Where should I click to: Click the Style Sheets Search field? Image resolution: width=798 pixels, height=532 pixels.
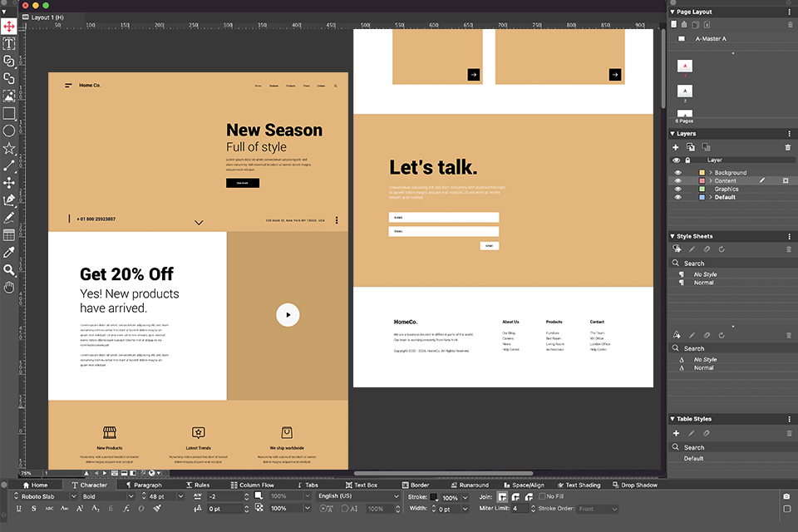[731, 264]
